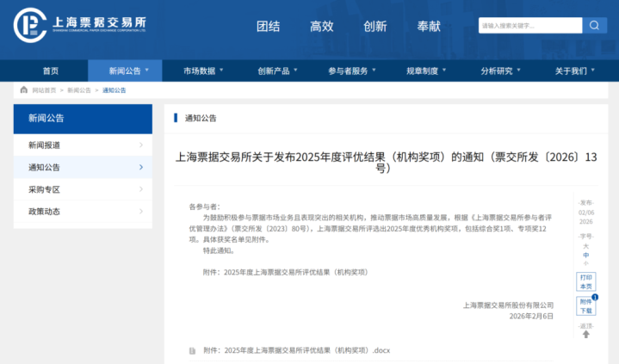Open the 分析研究 navigation menu
The height and width of the screenshot is (364, 619).
click(x=496, y=71)
